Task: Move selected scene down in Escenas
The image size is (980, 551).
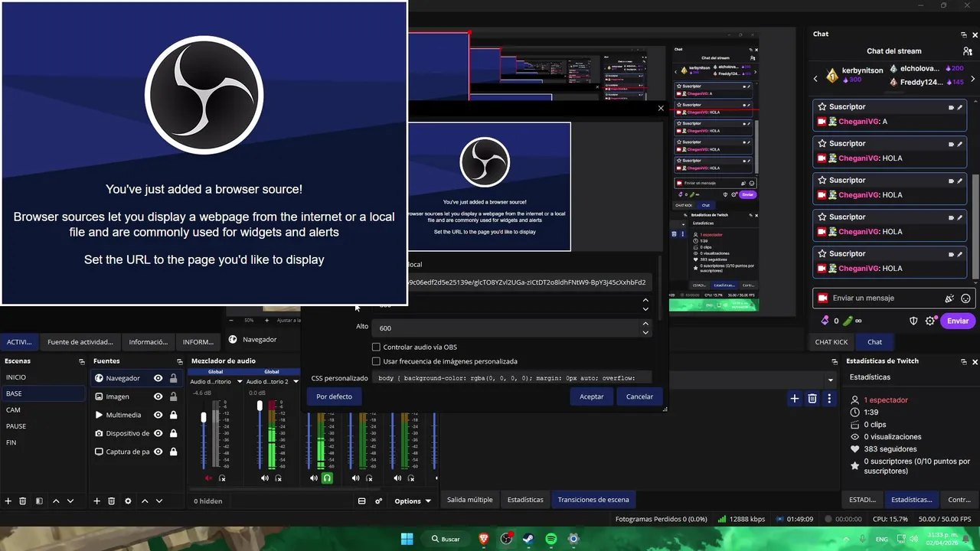Action: [70, 501]
